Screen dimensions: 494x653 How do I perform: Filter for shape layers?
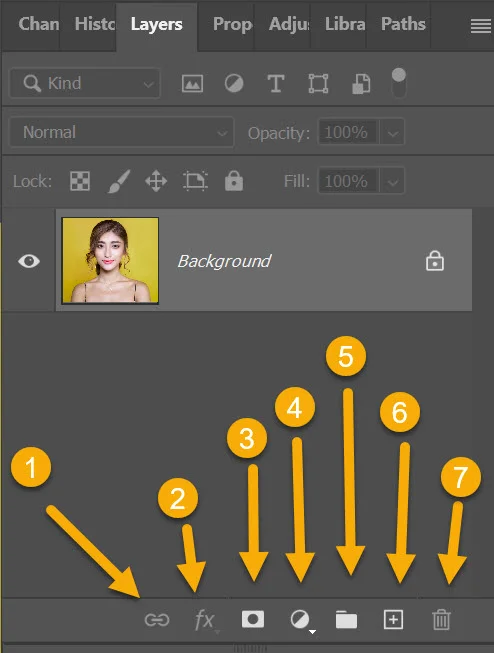pos(318,83)
